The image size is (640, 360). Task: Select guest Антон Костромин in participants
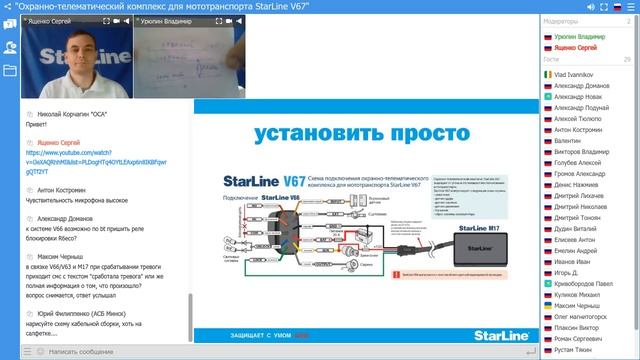(578, 130)
